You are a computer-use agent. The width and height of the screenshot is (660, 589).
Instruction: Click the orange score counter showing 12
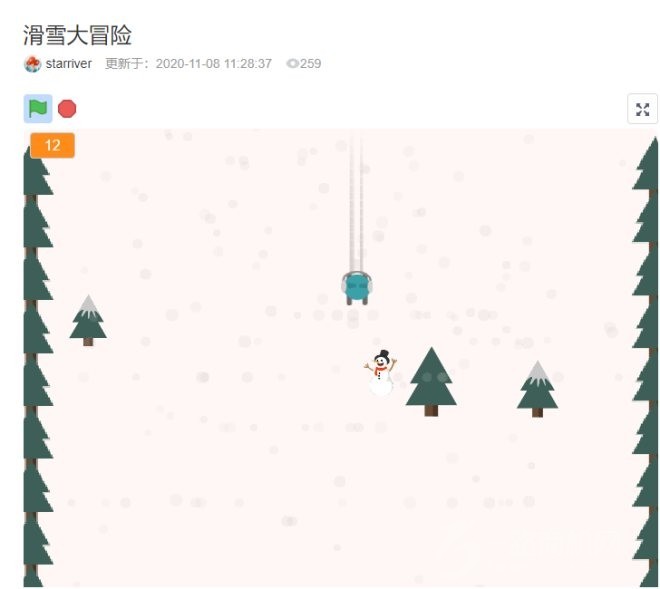coord(53,145)
